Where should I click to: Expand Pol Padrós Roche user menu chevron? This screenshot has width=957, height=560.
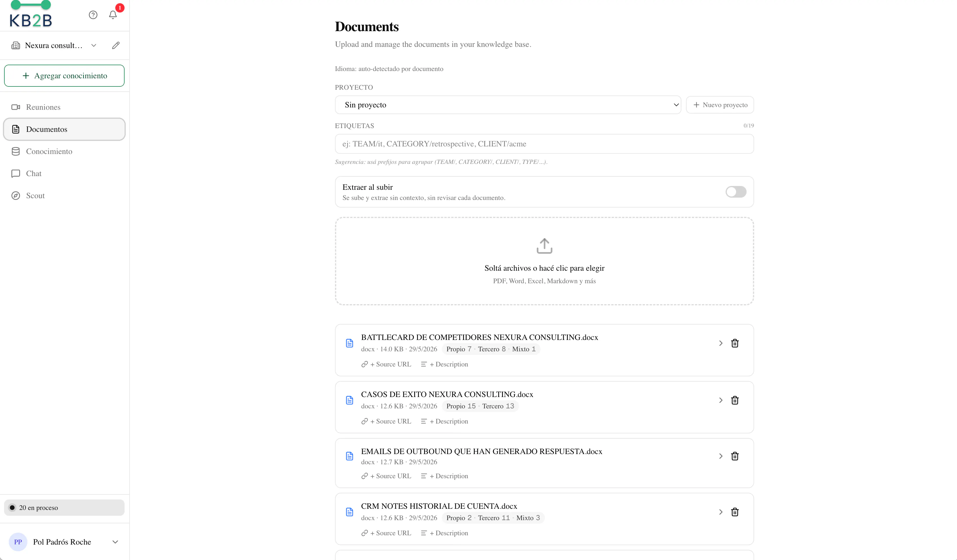[x=116, y=542]
